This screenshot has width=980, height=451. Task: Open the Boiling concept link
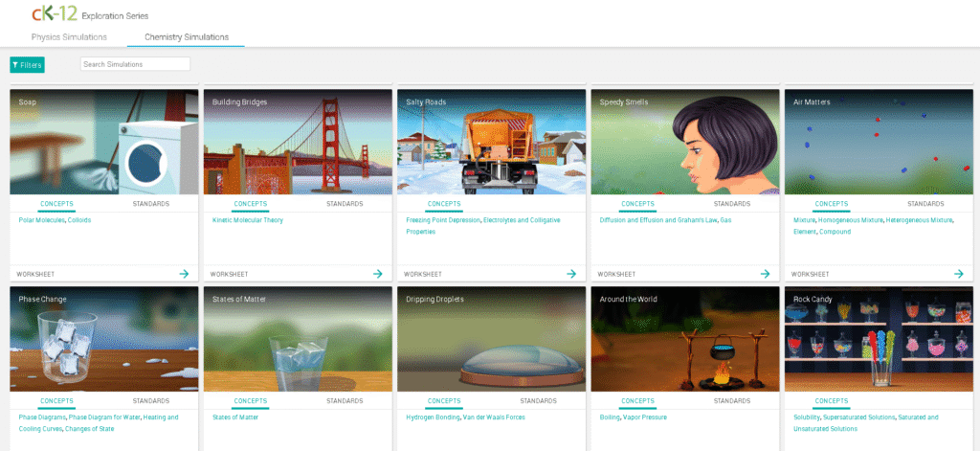coord(610,417)
